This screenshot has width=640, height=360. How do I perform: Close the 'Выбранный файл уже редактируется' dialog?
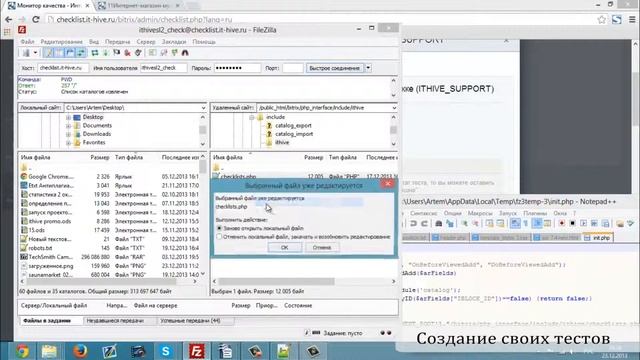tap(388, 184)
